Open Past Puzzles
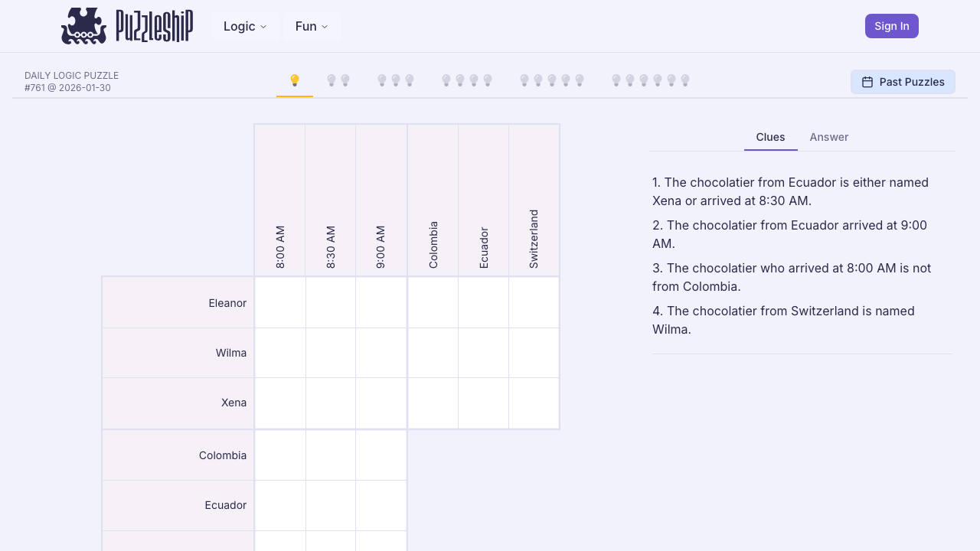The width and height of the screenshot is (980, 551). pyautogui.click(x=903, y=81)
